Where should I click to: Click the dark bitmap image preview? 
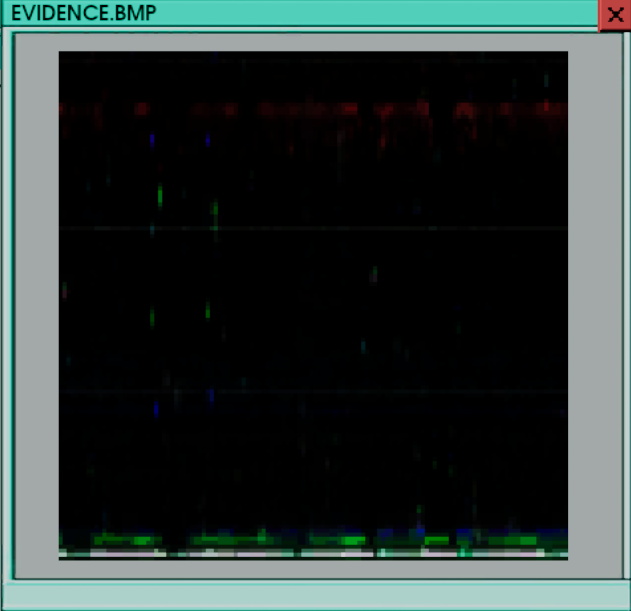pyautogui.click(x=313, y=306)
